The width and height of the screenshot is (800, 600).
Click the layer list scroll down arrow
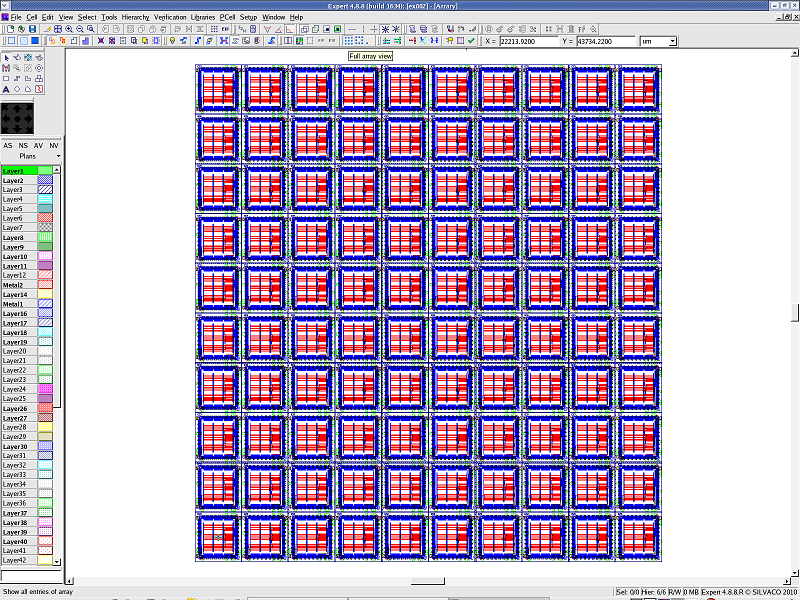pyautogui.click(x=56, y=562)
